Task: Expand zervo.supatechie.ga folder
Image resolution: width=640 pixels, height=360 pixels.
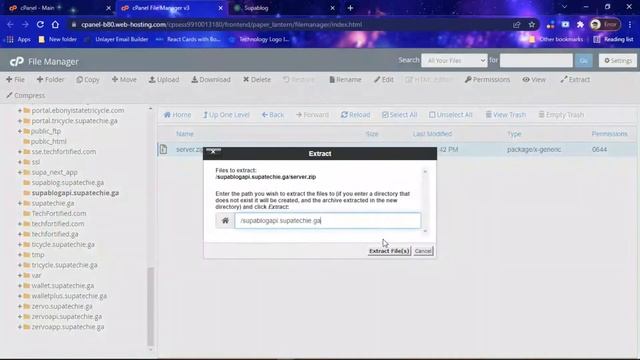Action: 20,306
